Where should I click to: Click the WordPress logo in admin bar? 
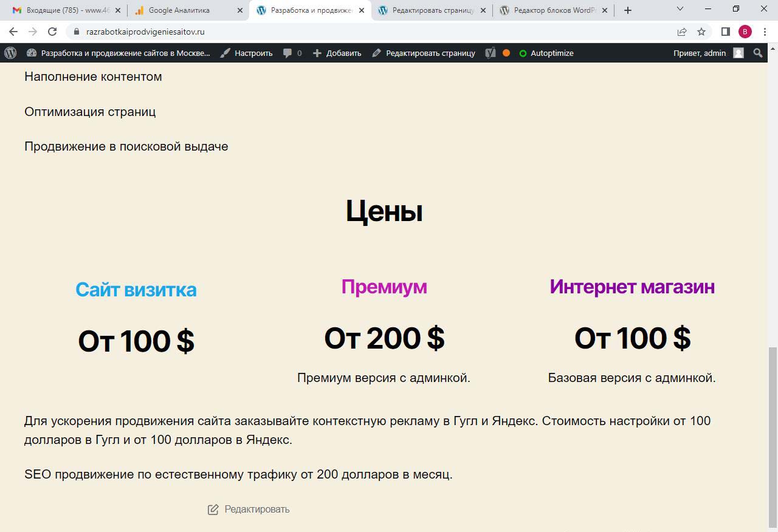pos(10,53)
